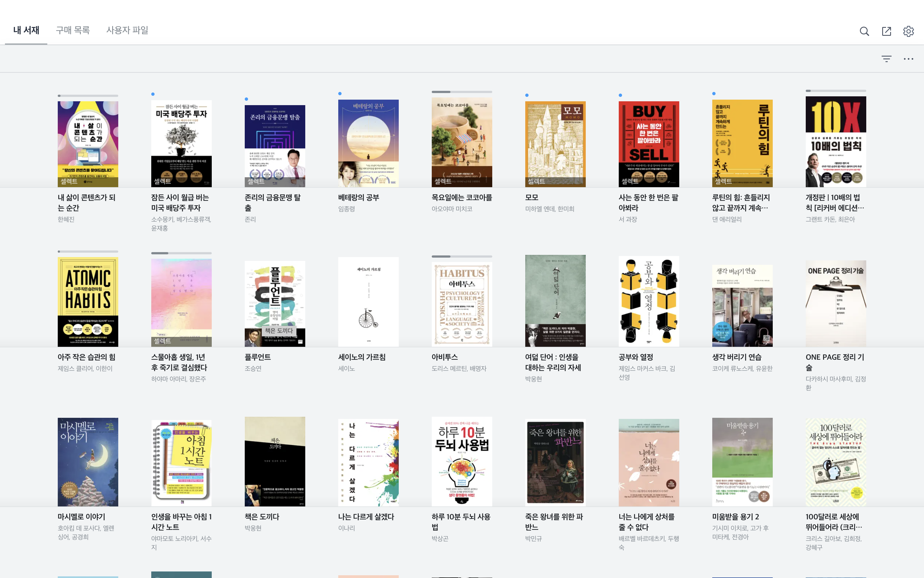Open the search icon in the header
This screenshot has width=924, height=578.
point(864,31)
